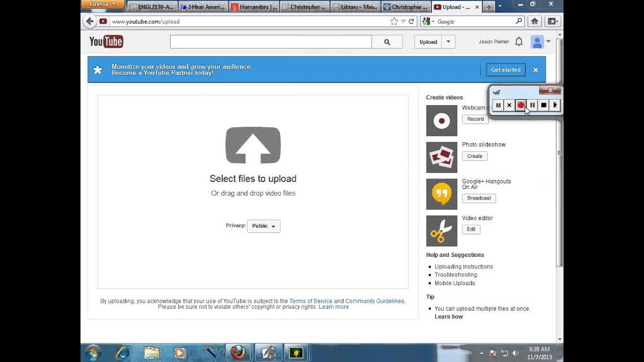Click the Learn how link

coord(449,317)
